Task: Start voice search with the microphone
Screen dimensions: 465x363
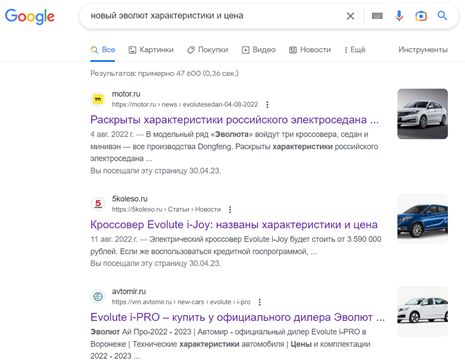Action: coord(399,16)
